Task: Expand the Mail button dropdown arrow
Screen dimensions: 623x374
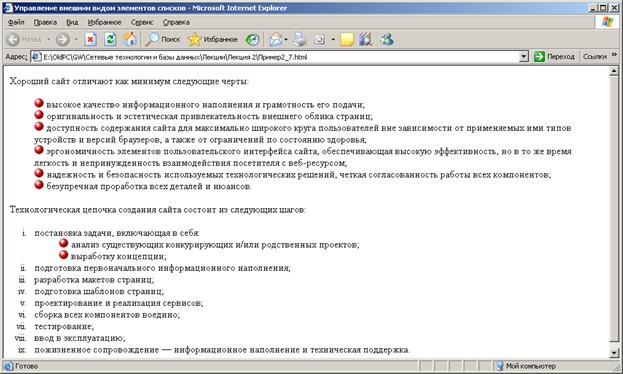Action: click(286, 39)
